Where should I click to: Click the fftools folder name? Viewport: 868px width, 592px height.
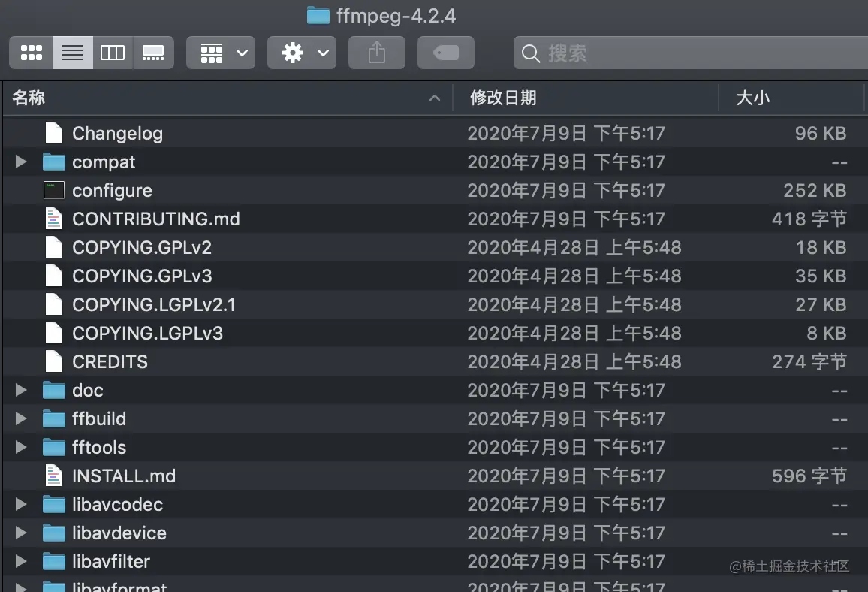click(99, 448)
